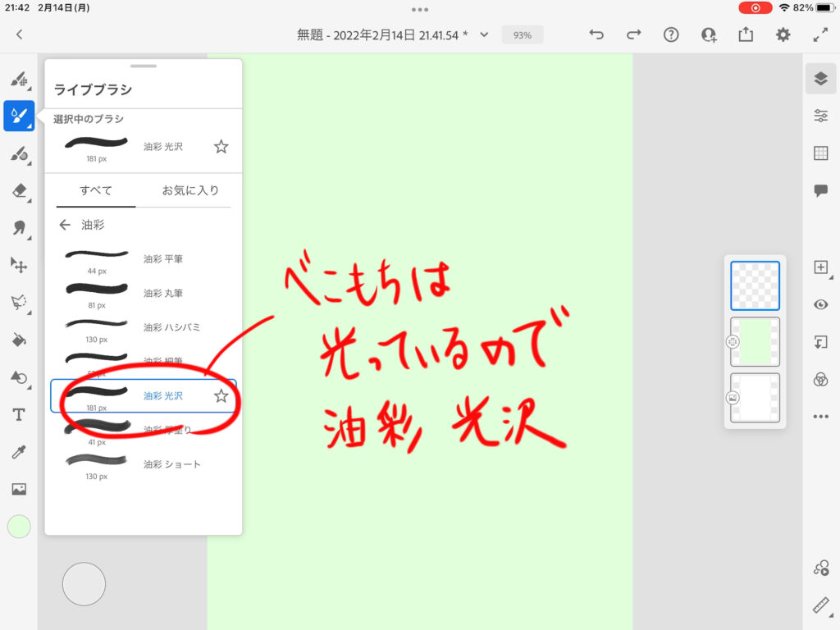Toggle layer visibility eye icon
This screenshot has width=840, height=630.
(820, 304)
